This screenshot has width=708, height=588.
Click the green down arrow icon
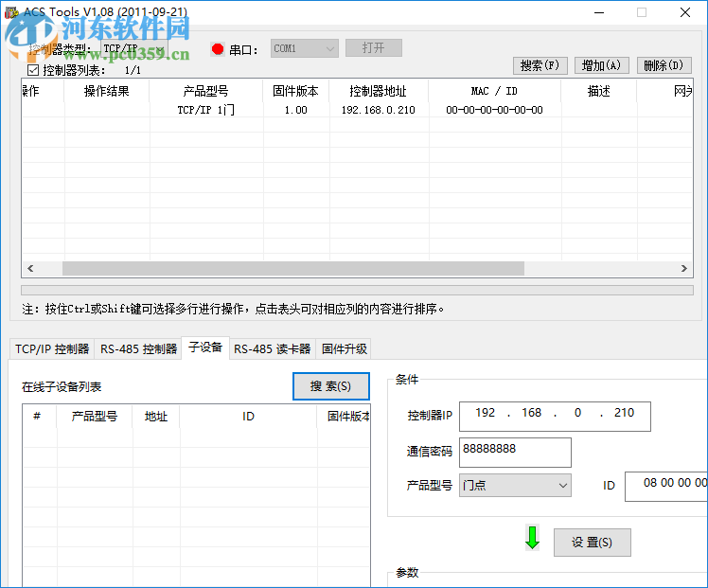coord(532,538)
